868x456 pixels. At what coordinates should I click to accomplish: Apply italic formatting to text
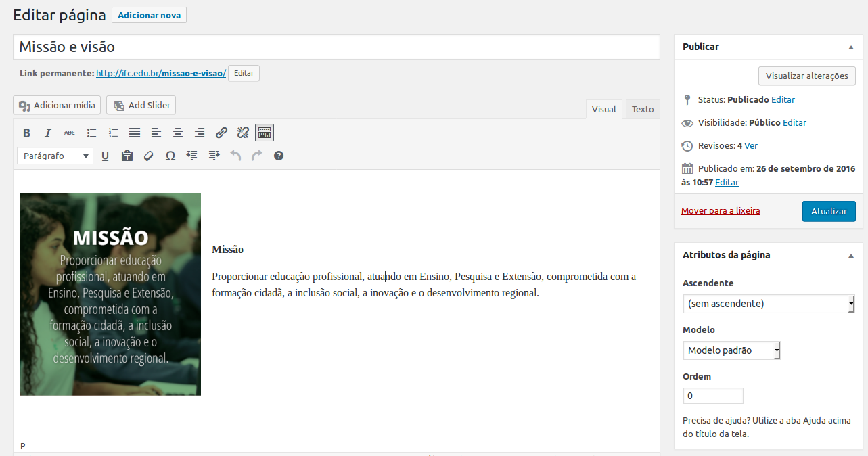pyautogui.click(x=48, y=133)
